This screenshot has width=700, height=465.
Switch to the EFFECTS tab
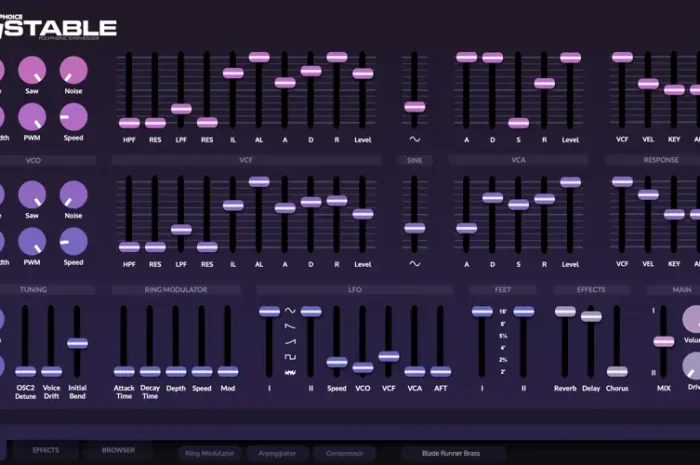(x=45, y=451)
